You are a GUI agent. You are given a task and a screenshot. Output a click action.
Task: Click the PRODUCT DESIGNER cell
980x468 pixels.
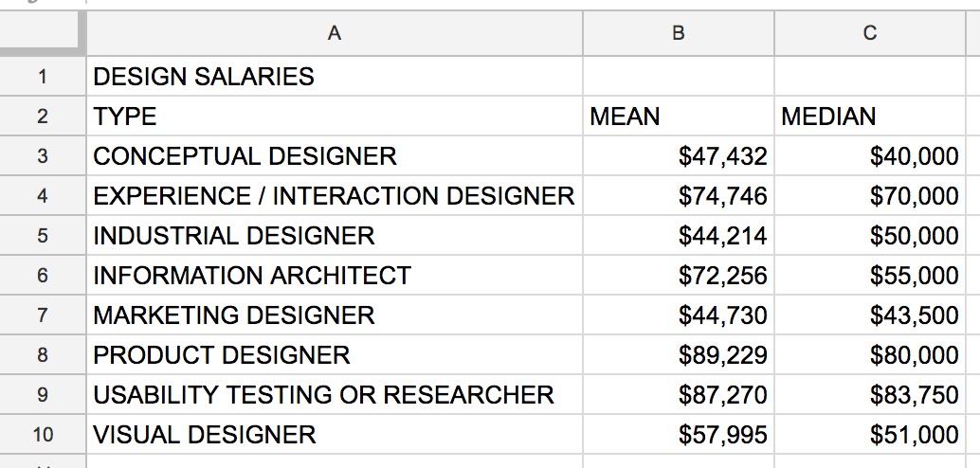(x=335, y=355)
